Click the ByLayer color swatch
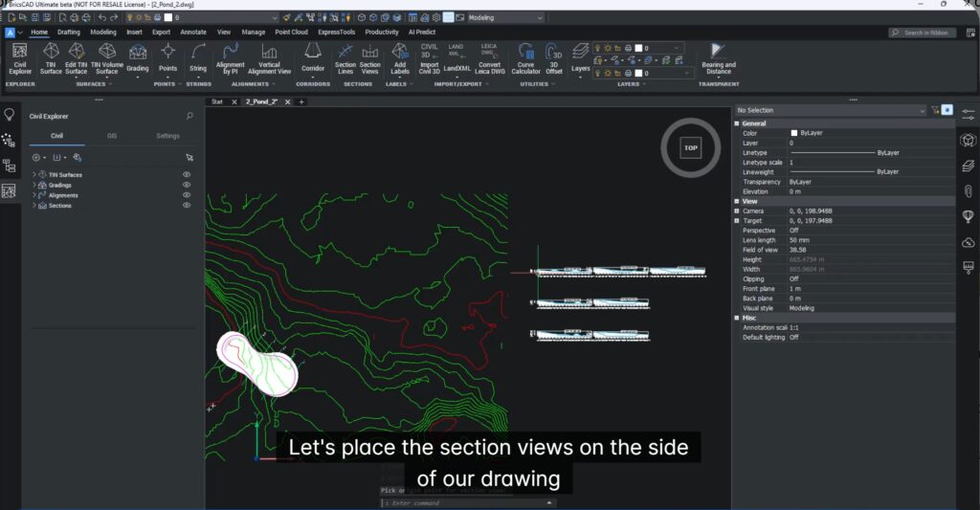This screenshot has height=510, width=980. pyautogui.click(x=793, y=133)
